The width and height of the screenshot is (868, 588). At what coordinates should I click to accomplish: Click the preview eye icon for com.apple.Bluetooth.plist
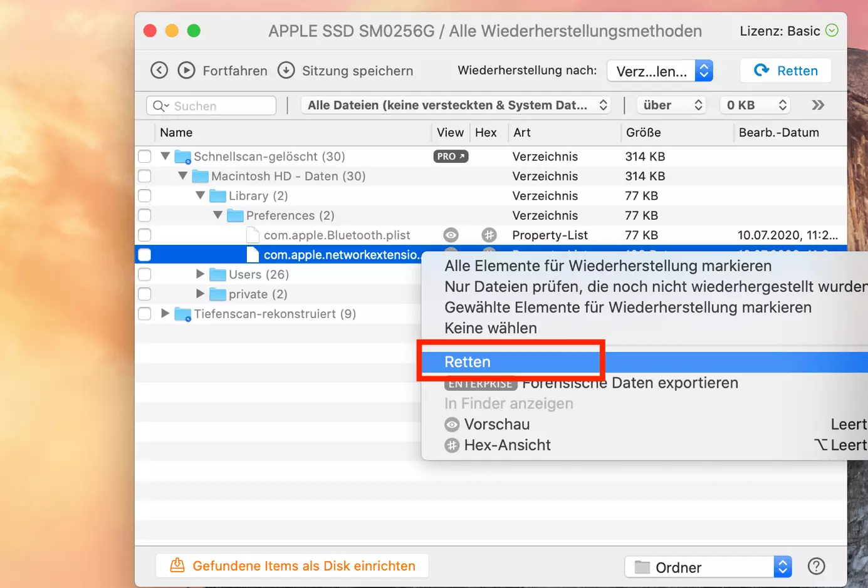451,235
